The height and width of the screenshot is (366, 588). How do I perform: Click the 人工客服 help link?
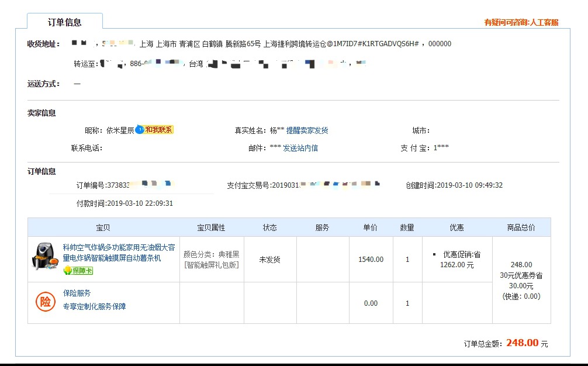pyautogui.click(x=544, y=22)
